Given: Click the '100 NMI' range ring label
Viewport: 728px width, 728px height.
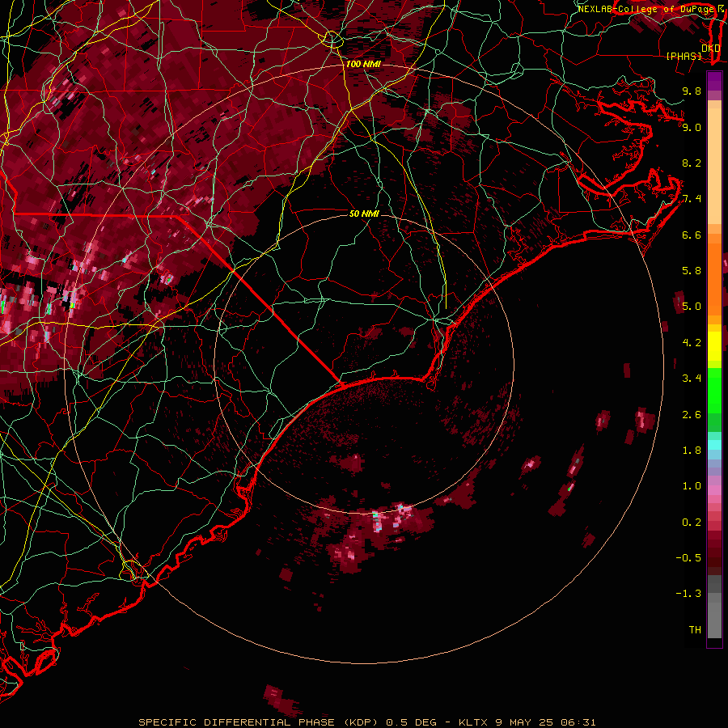Looking at the screenshot, I should tap(363, 64).
